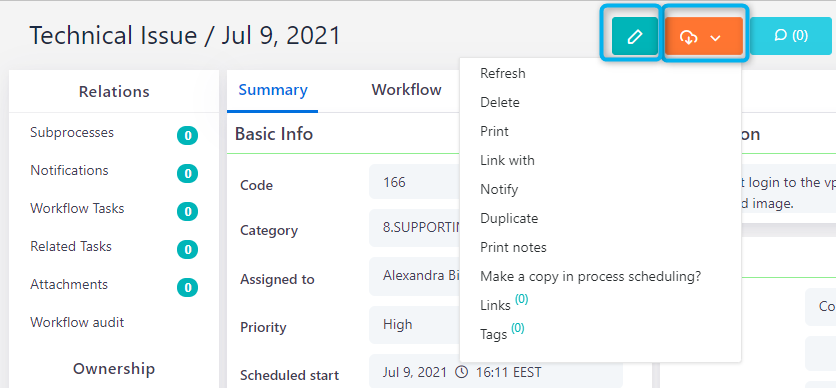Toggle the orange button's chevron arrow
836x388 pixels.
tap(716, 37)
